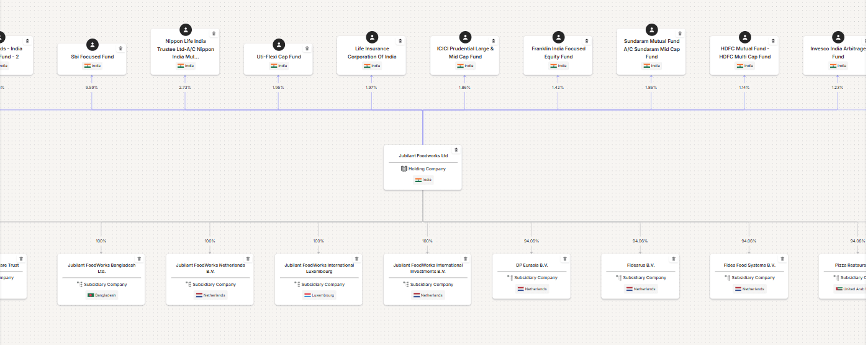The image size is (868, 345).
Task: Delete the Jubilant Foodworks Ltd node
Action: click(456, 150)
